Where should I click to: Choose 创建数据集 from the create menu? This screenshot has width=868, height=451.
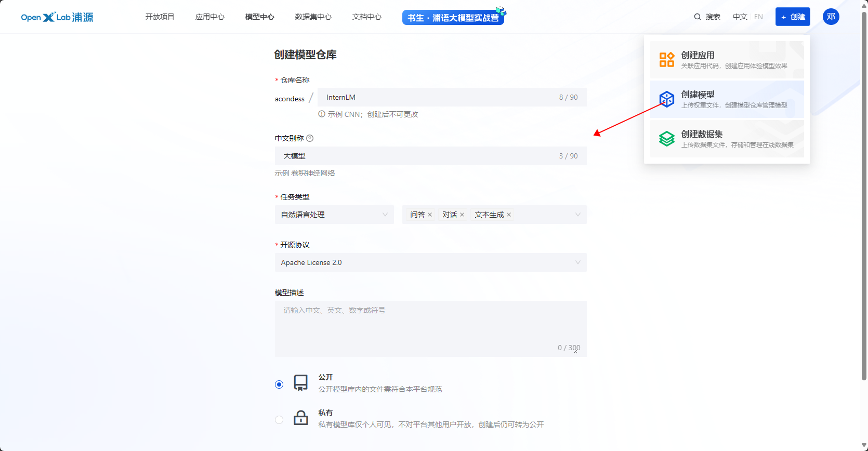[x=727, y=139]
